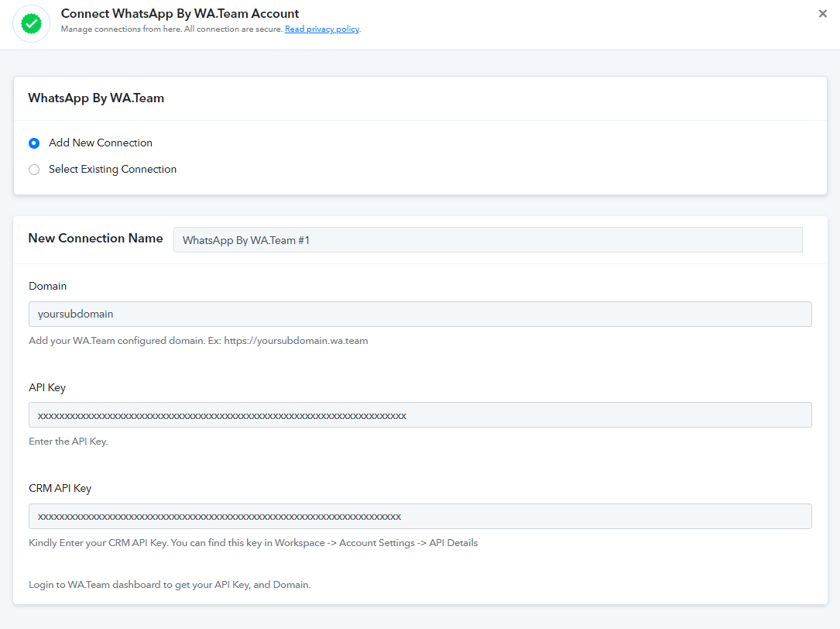
Task: Select the Add New Connection radio button
Action: (x=34, y=143)
